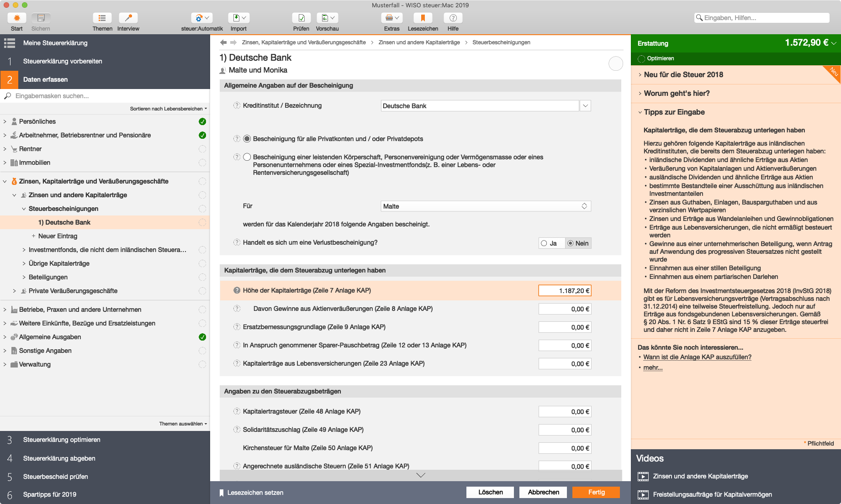This screenshot has height=504, width=841.
Task: Click the Abbrechen button
Action: click(x=543, y=492)
